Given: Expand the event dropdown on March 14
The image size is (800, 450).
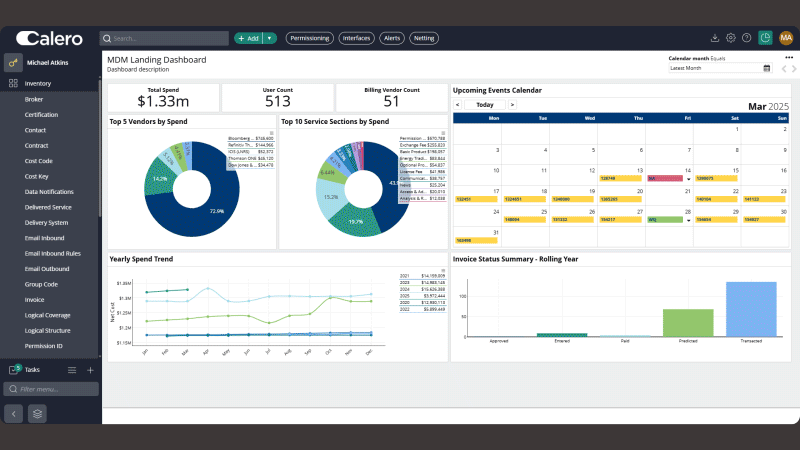Looking at the screenshot, I should click(x=688, y=179).
